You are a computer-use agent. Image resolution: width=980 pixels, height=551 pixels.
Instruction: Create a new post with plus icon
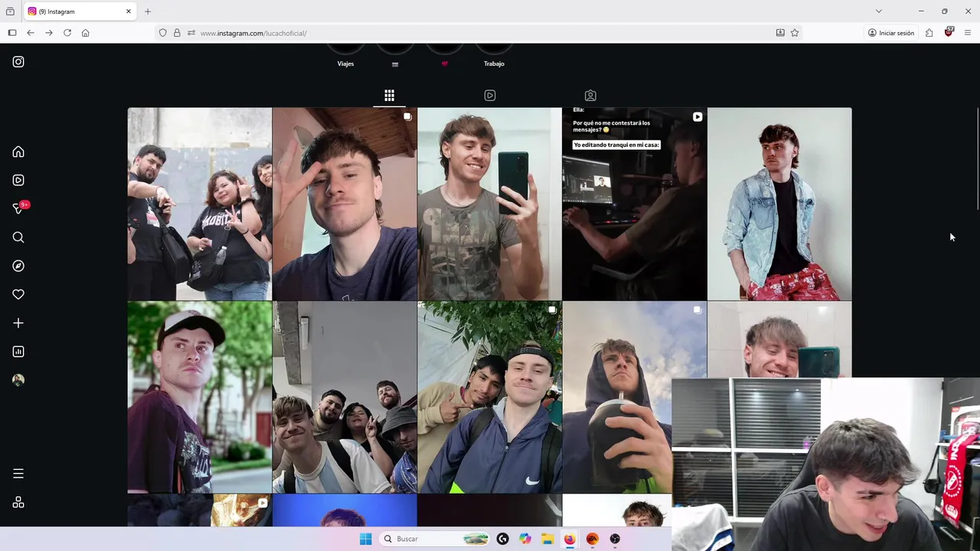click(x=18, y=323)
